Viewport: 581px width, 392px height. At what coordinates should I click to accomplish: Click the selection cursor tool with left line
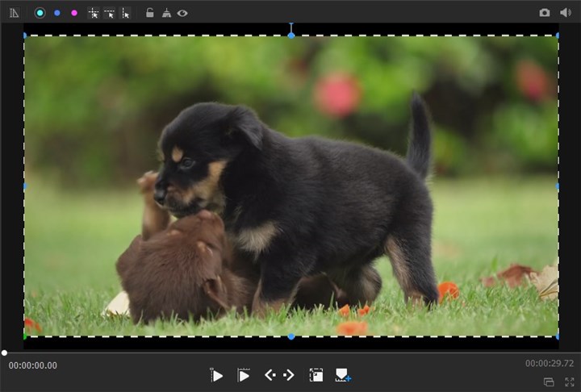pyautogui.click(x=125, y=13)
